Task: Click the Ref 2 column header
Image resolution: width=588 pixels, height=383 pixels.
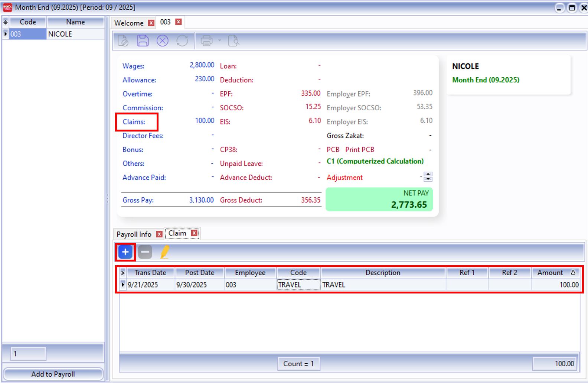Action: [x=510, y=273]
